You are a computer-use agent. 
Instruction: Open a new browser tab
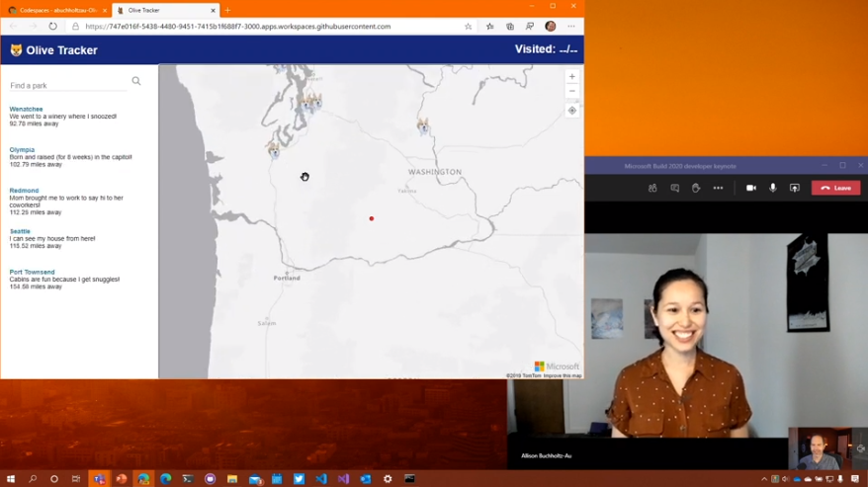coord(227,10)
